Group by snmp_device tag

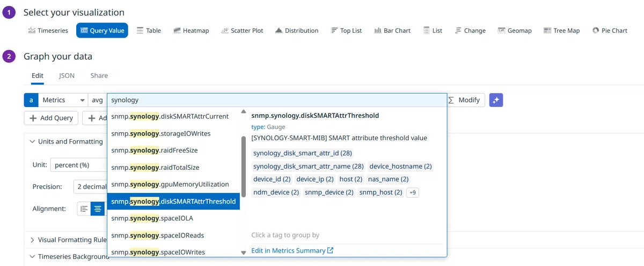(x=329, y=192)
